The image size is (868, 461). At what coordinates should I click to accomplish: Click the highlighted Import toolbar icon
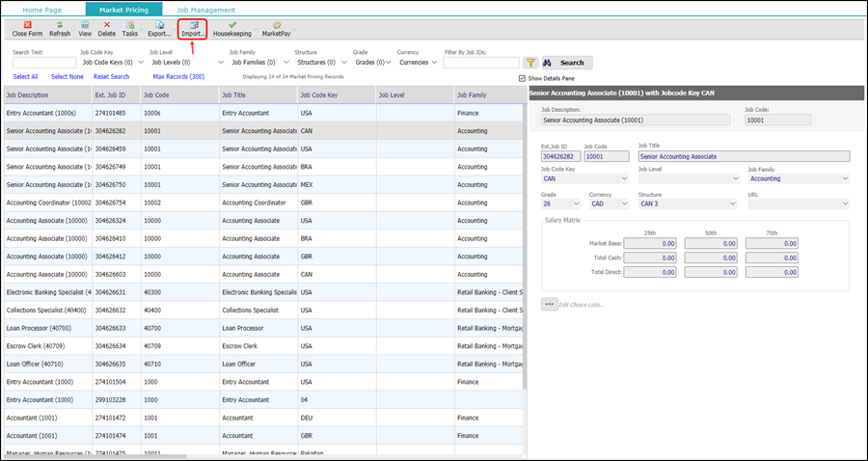[x=193, y=29]
